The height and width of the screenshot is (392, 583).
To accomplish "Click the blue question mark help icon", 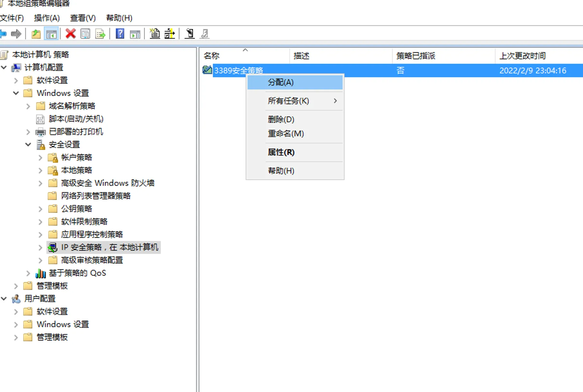I will point(120,34).
